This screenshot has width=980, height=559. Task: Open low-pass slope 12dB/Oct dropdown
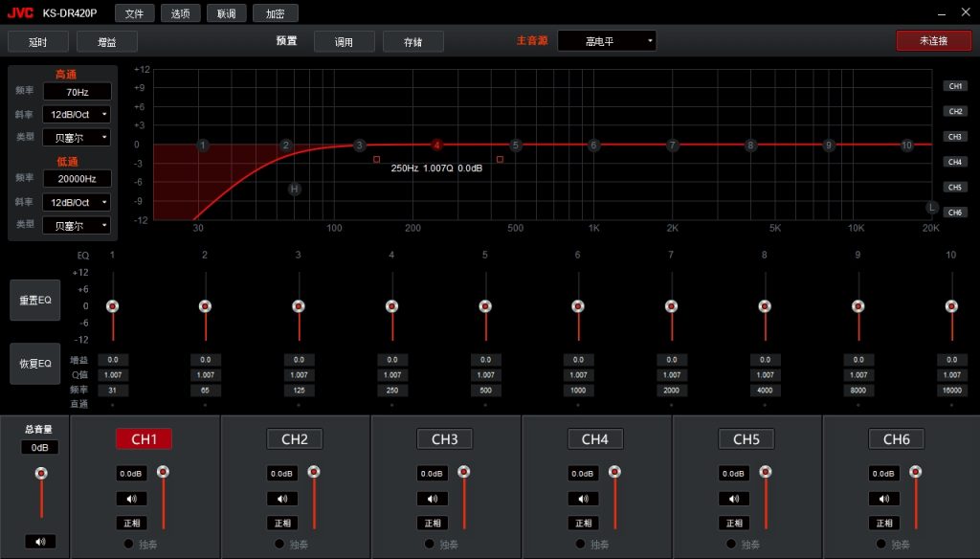[x=77, y=203]
